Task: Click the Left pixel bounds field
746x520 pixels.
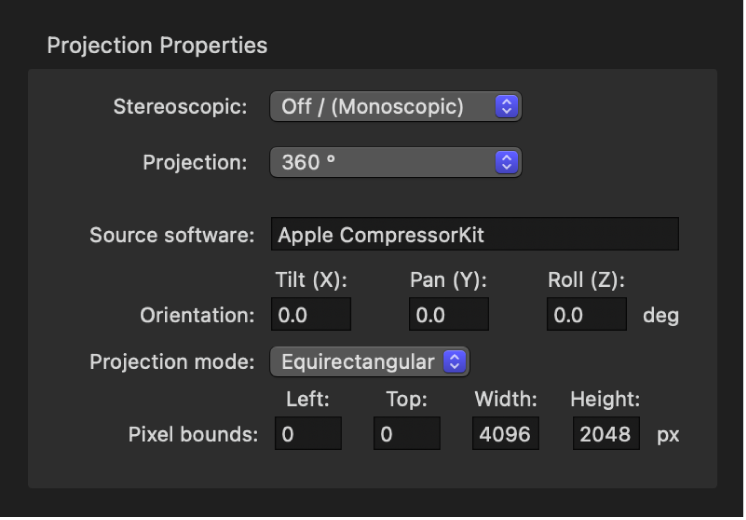Action: pyautogui.click(x=306, y=434)
